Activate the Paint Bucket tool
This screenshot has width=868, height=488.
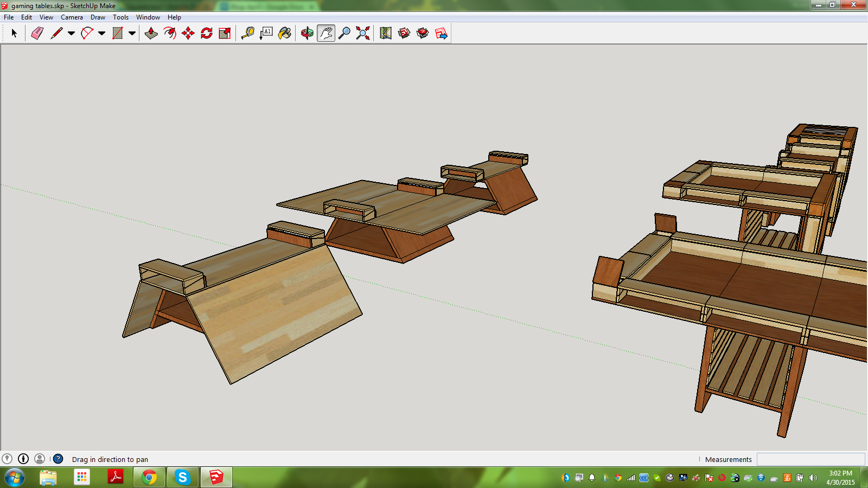point(285,34)
